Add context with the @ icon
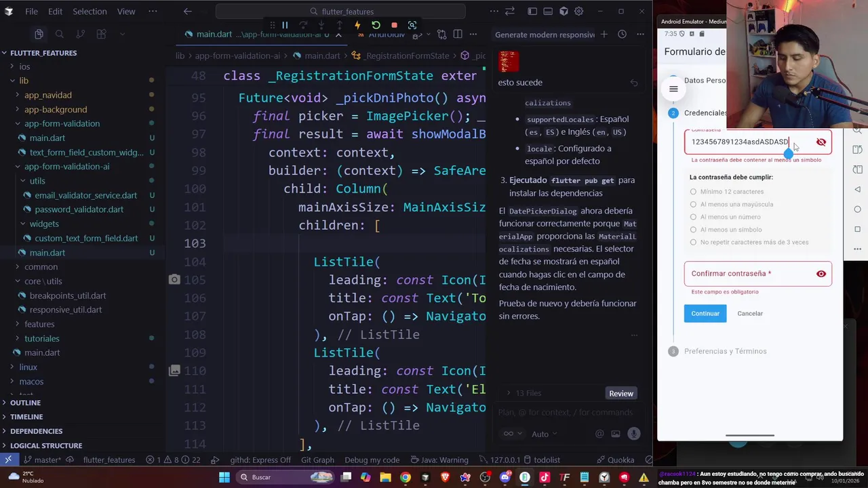Viewport: 868px width, 488px height. pos(599,434)
